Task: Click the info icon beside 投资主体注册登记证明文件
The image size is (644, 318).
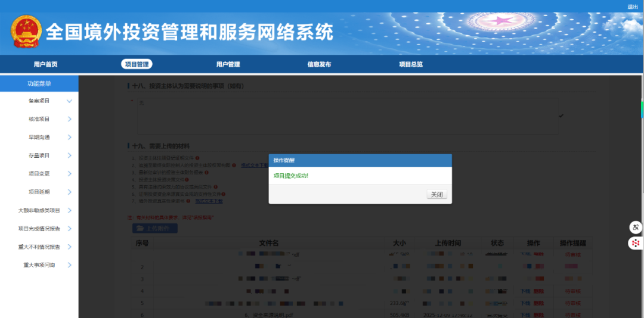Action: (x=197, y=158)
